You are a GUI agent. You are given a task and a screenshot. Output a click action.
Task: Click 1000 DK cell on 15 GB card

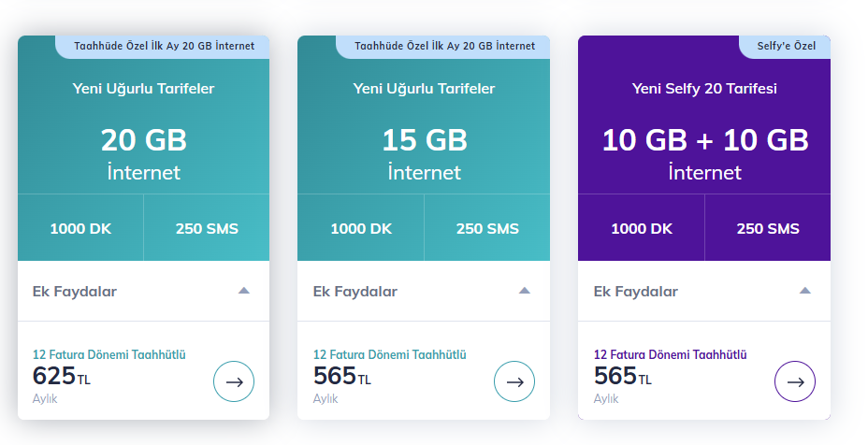click(x=361, y=228)
